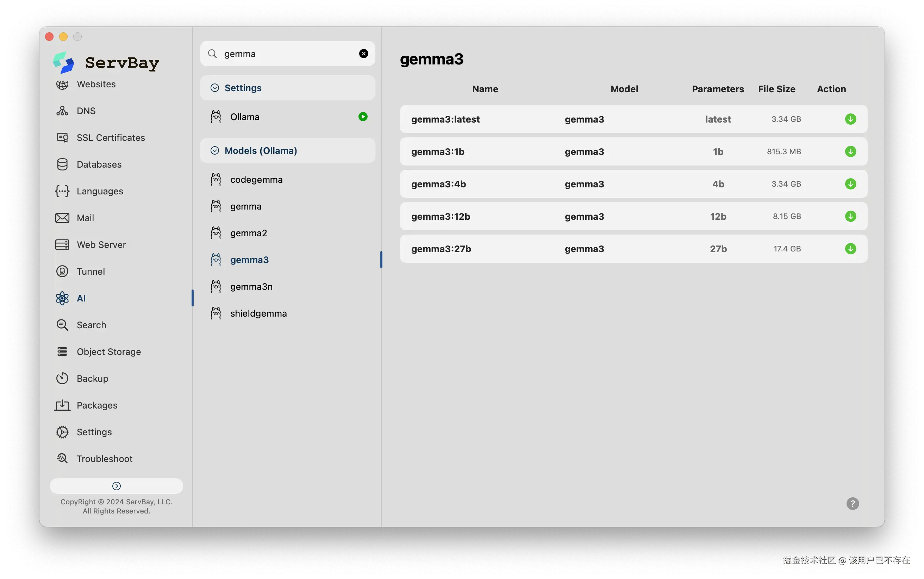Download the gemma3:12b model
The image size is (924, 579).
tap(850, 216)
